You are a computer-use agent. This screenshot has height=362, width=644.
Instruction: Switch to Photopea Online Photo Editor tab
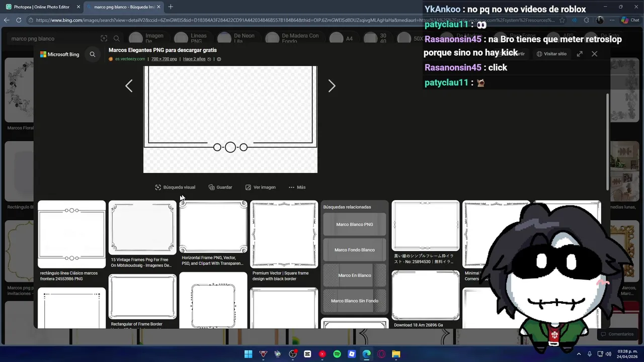pyautogui.click(x=41, y=7)
